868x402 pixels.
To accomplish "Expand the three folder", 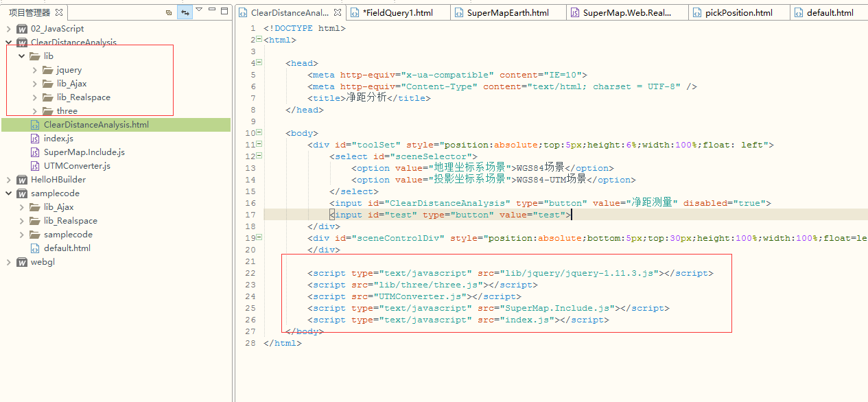I will pos(34,111).
